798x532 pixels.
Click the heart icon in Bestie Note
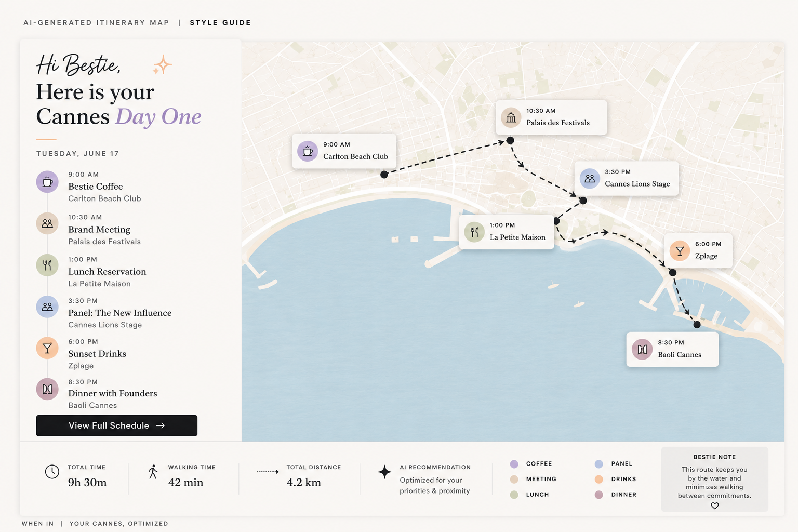point(715,506)
